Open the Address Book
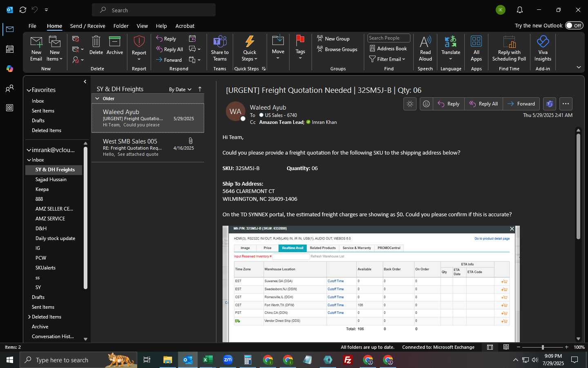The height and width of the screenshot is (368, 588). [388, 48]
